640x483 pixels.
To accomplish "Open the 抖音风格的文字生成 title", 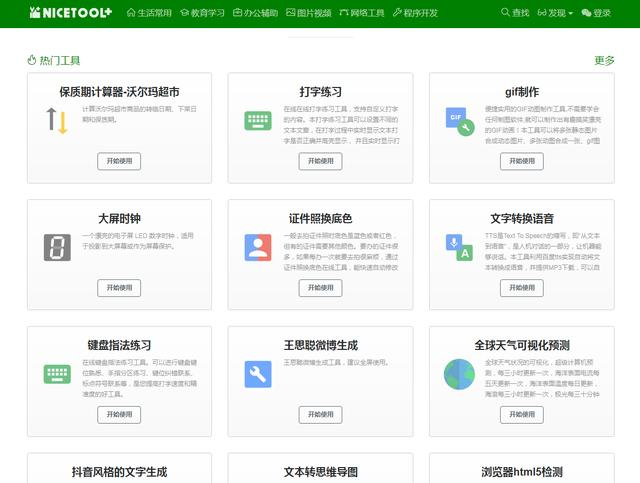I will [119, 472].
